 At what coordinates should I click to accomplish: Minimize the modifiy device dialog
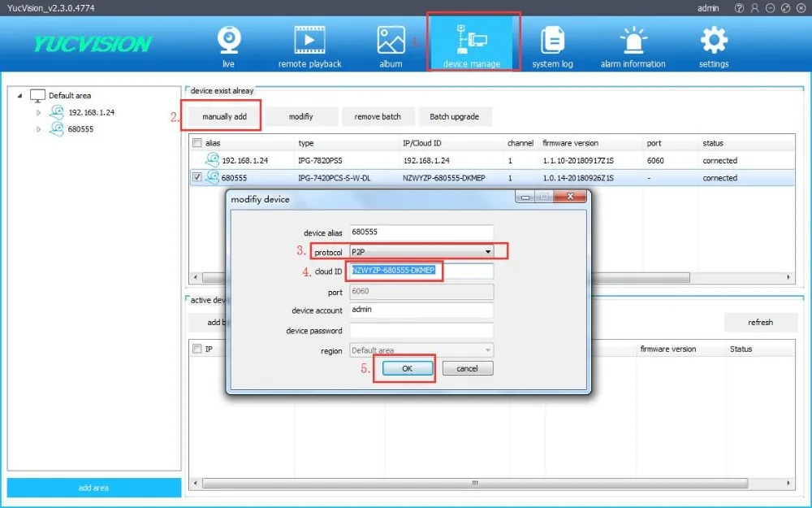coord(525,197)
